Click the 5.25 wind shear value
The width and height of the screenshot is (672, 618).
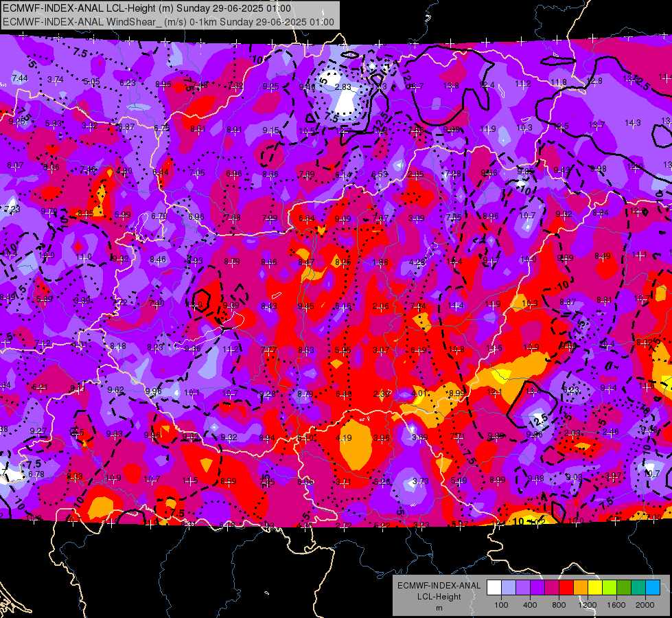coord(343,350)
